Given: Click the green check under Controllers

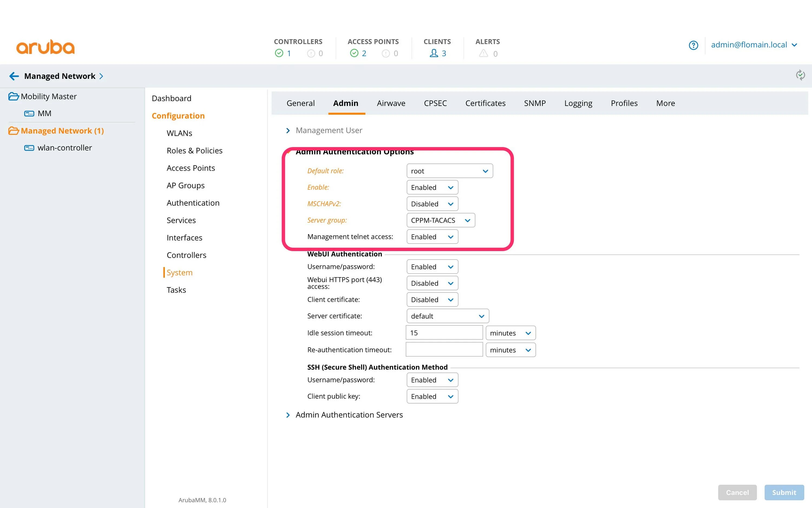Looking at the screenshot, I should [279, 53].
